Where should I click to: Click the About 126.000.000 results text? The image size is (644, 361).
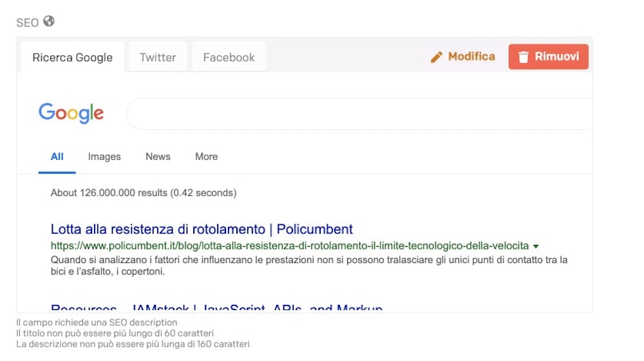click(144, 193)
